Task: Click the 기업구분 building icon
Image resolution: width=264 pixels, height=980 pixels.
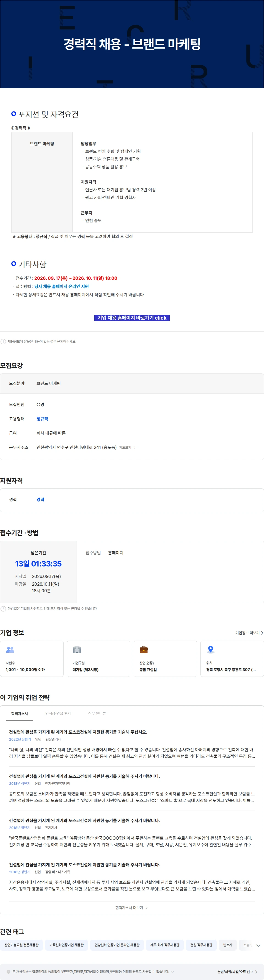Action: (x=77, y=650)
